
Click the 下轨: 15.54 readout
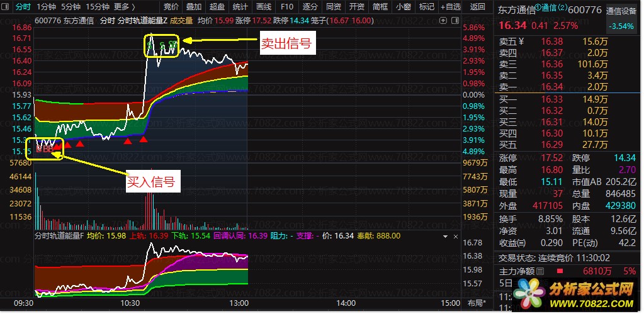click(x=190, y=236)
